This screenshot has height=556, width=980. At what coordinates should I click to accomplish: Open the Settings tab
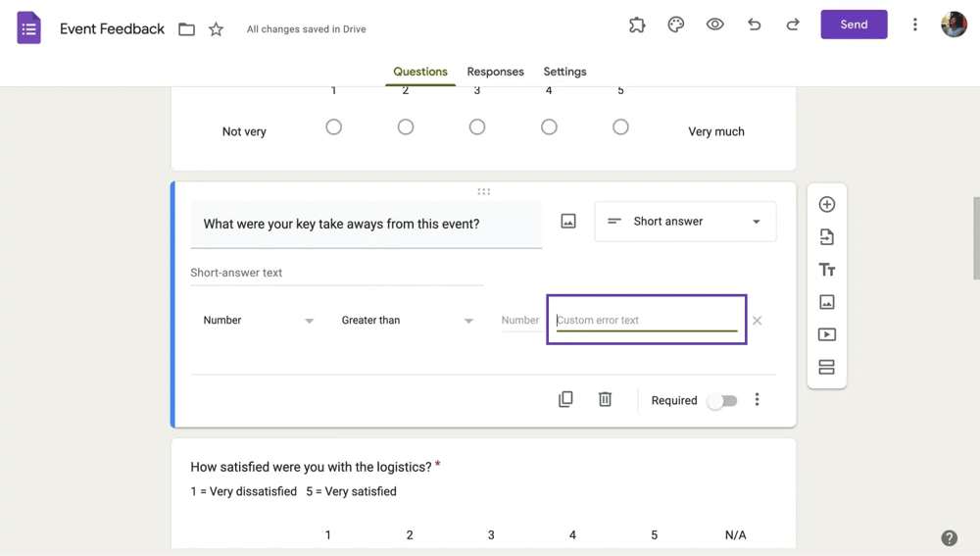[x=564, y=72]
